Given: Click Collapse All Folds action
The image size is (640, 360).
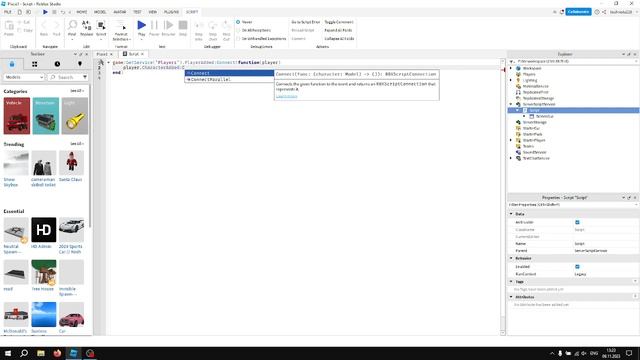Looking at the screenshot, I should pyautogui.click(x=339, y=38).
